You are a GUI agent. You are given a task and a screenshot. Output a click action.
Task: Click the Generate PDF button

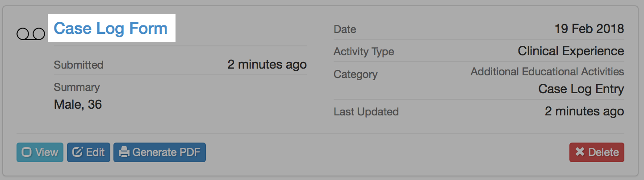click(159, 152)
